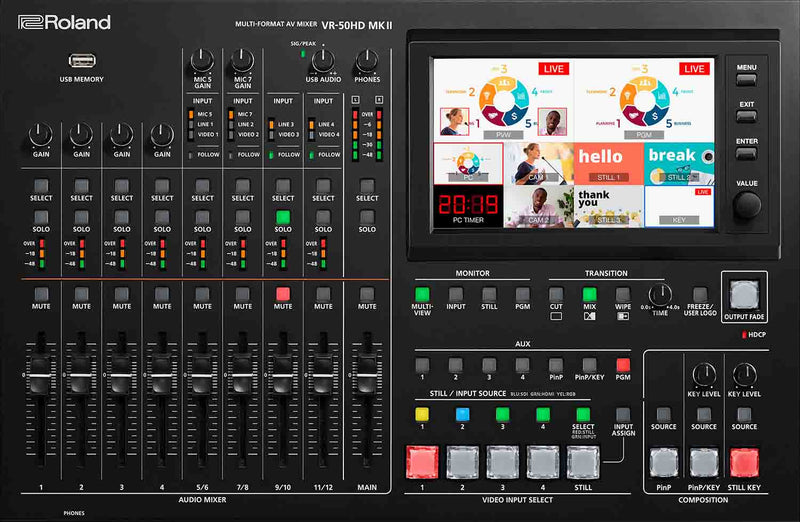Switch monitor to INPUT view

(456, 294)
